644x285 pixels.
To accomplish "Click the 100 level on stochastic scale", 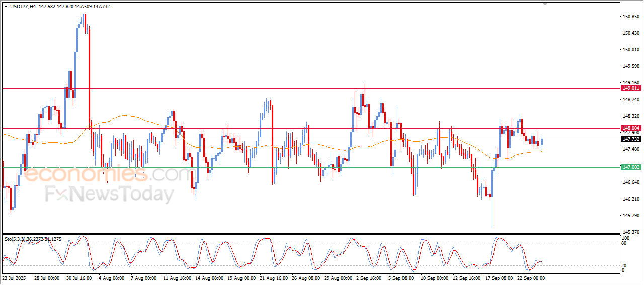I will coord(626,238).
